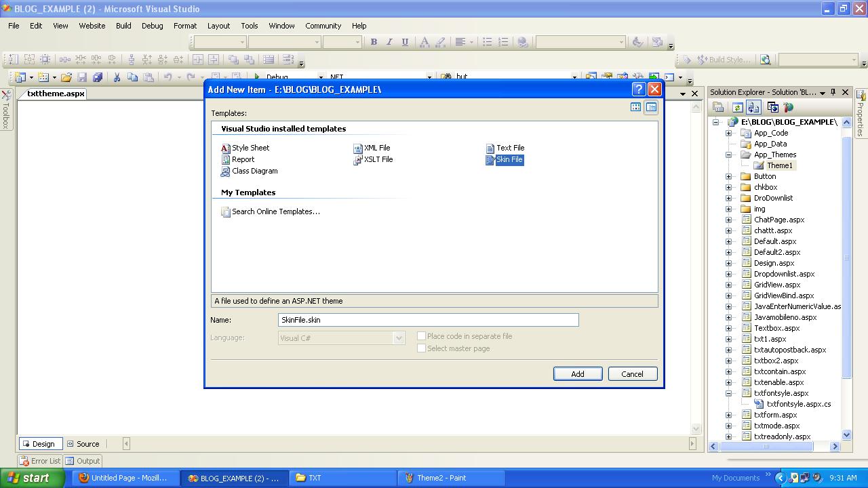Switch to the Source view tab
Screen dimensions: 868x488
(x=82, y=444)
